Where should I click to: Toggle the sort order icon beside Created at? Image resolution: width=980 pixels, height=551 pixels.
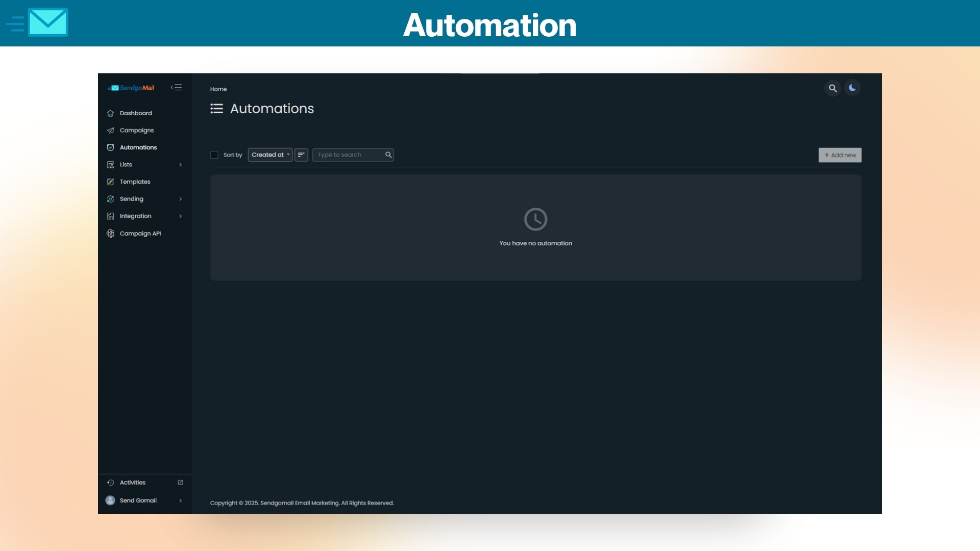pyautogui.click(x=301, y=155)
